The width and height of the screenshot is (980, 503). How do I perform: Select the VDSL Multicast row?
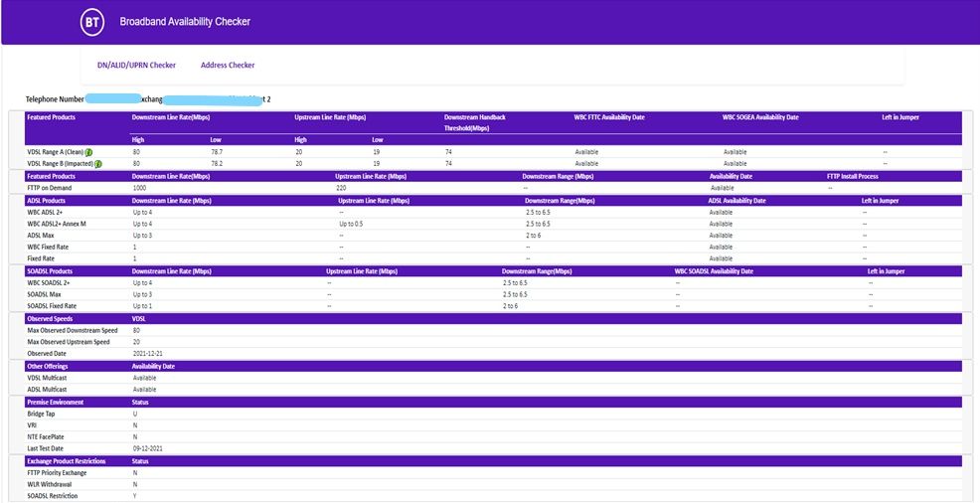pyautogui.click(x=48, y=378)
